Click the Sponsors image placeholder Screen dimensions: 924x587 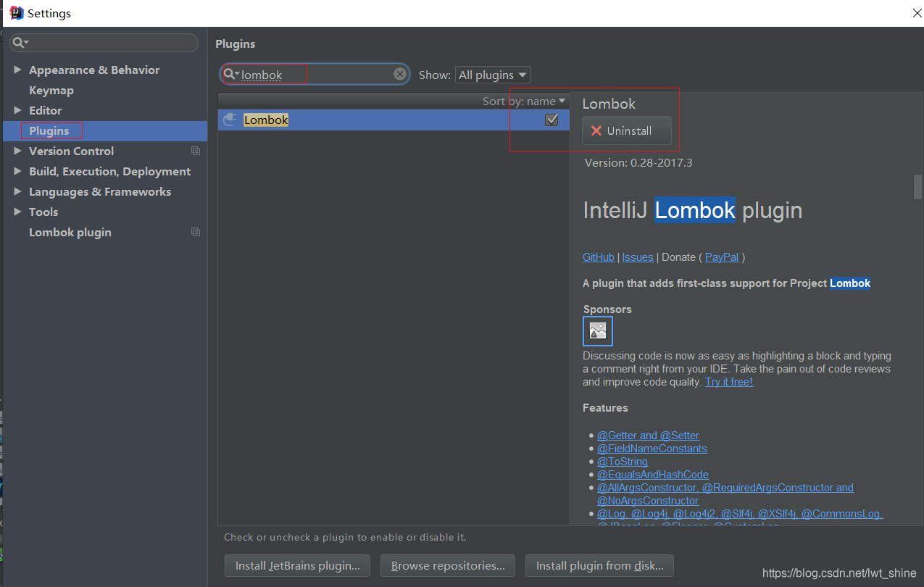pos(597,330)
